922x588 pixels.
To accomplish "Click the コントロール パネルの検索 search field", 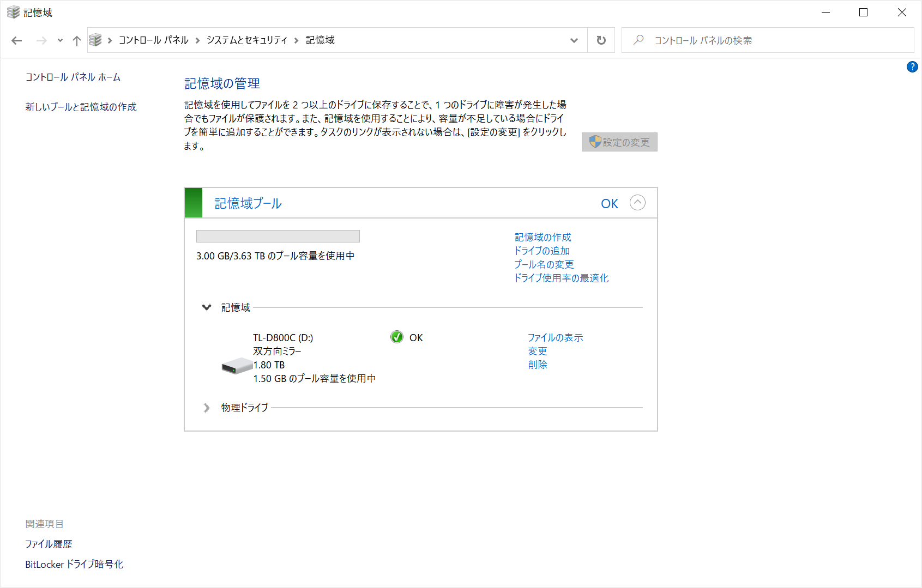I will coord(774,40).
